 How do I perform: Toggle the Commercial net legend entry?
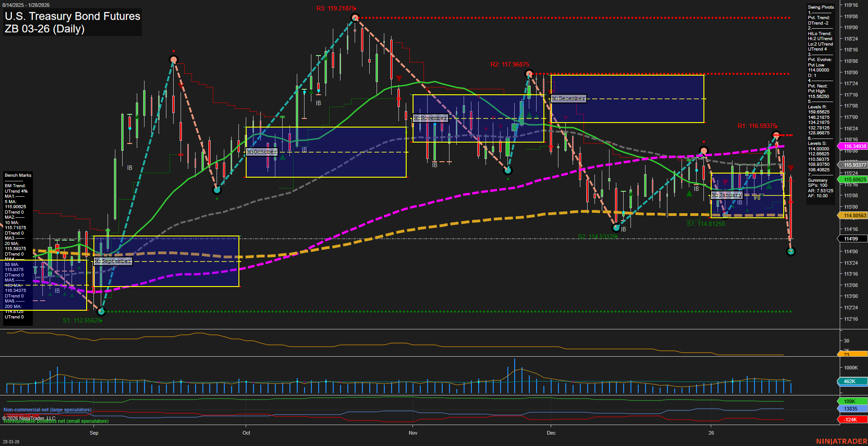[21, 415]
